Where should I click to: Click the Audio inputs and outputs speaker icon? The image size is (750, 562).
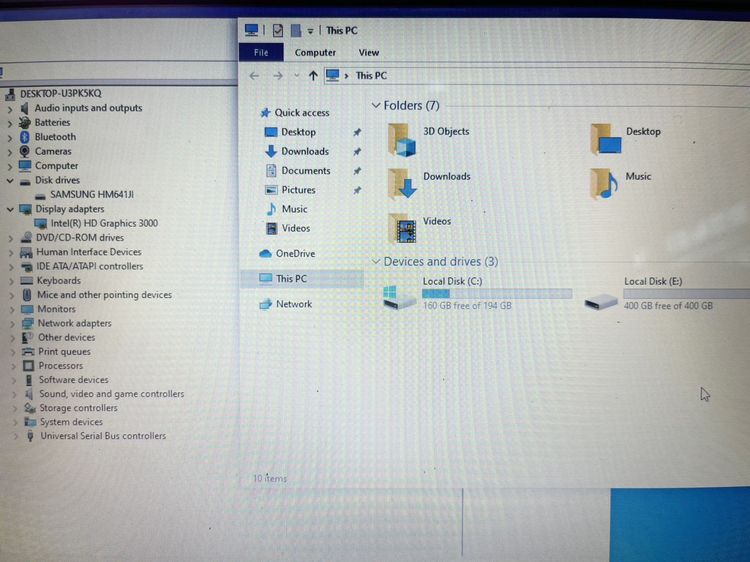(24, 108)
